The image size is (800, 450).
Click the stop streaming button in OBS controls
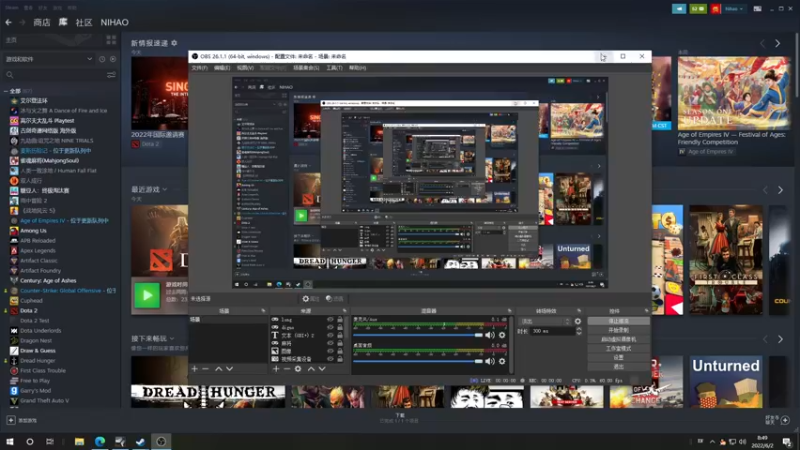point(618,321)
